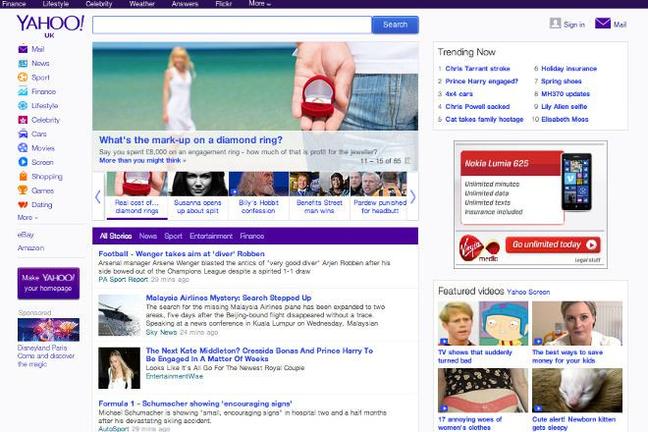Click trending topic Lily Allen selfie

click(x=564, y=107)
